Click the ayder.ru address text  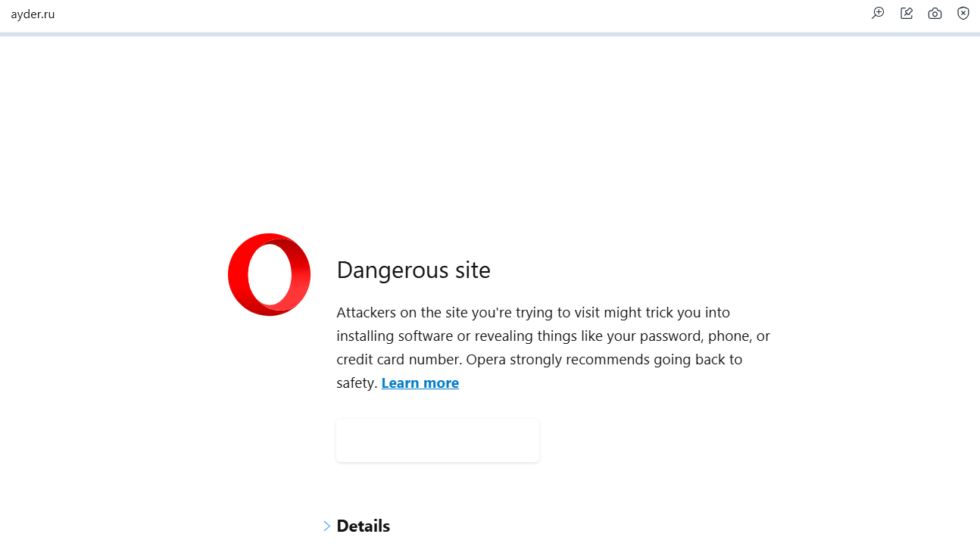click(33, 14)
